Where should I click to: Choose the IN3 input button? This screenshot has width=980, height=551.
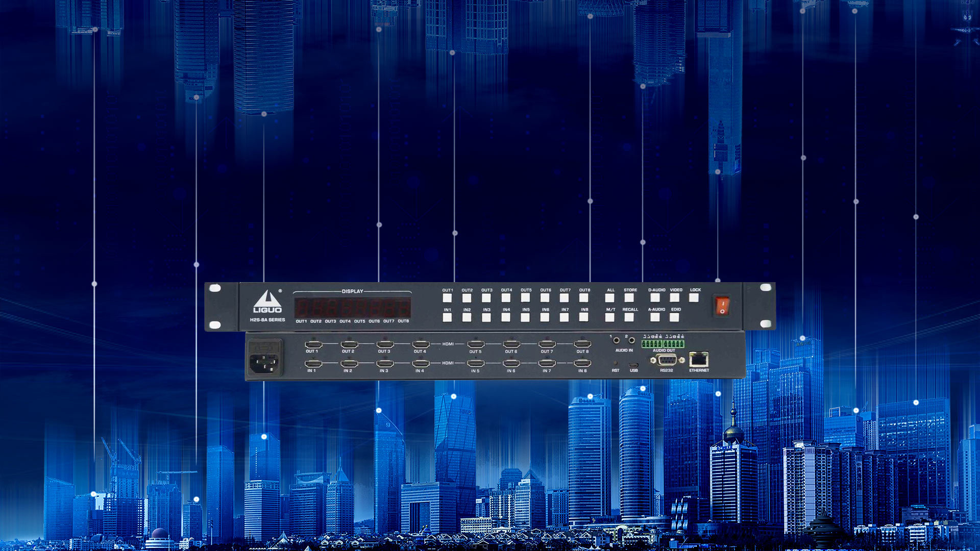coord(486,317)
